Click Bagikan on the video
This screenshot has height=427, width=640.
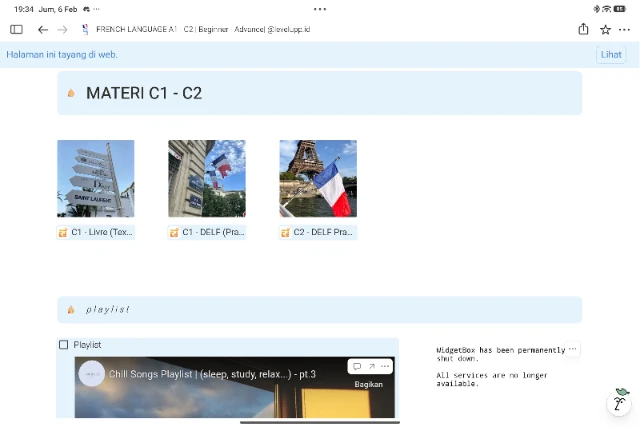point(369,384)
